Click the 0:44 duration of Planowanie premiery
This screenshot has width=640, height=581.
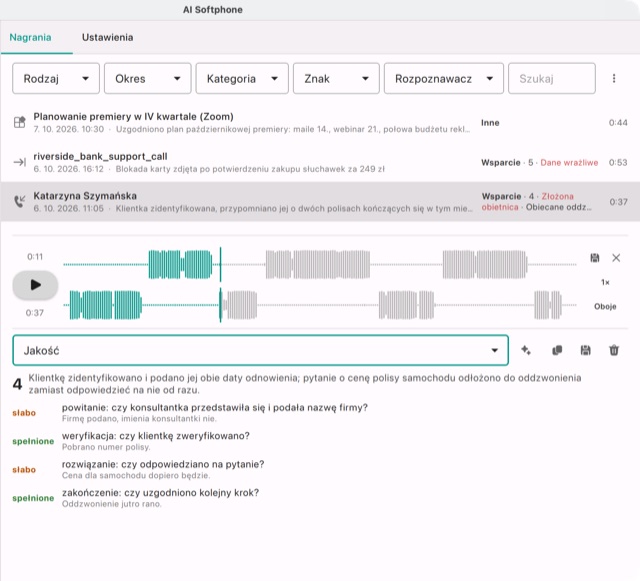(x=618, y=123)
